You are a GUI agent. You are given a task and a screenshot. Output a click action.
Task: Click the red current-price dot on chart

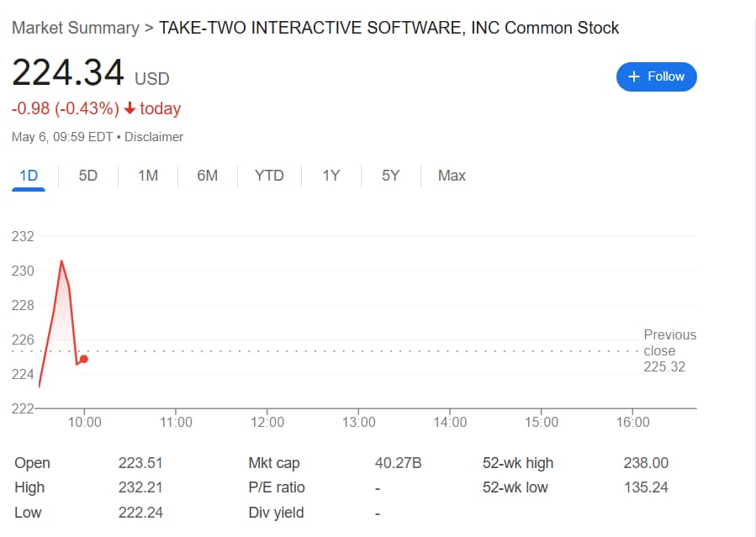click(x=84, y=359)
